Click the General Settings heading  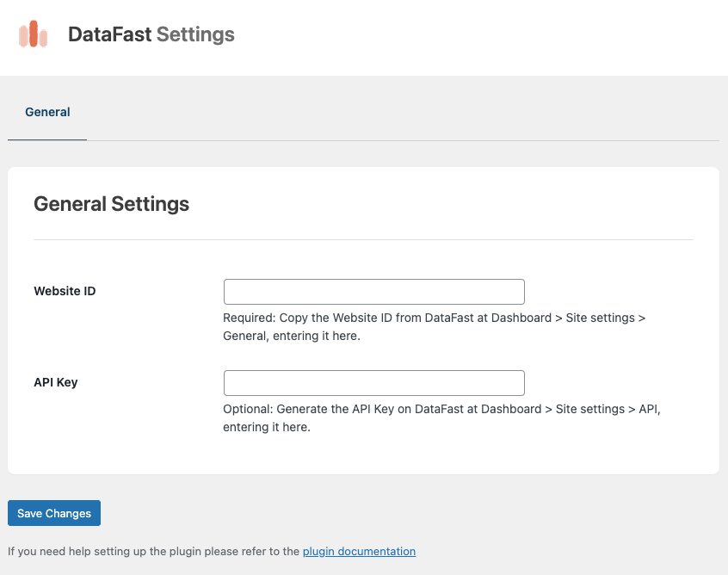[x=111, y=204]
